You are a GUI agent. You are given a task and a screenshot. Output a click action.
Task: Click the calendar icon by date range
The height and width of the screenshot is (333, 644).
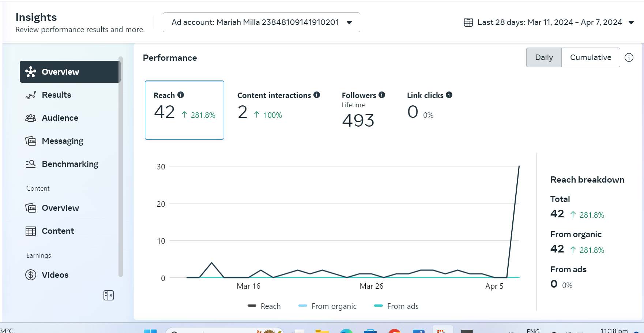468,22
